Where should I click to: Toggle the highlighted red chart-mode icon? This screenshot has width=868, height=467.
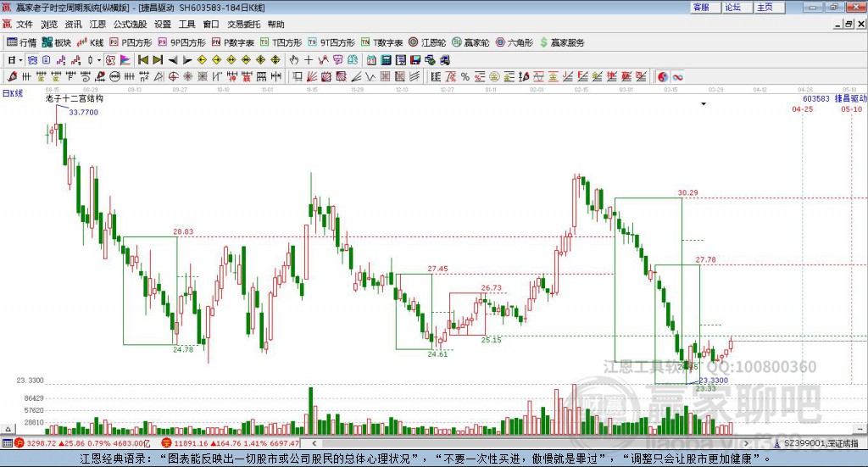point(110,60)
